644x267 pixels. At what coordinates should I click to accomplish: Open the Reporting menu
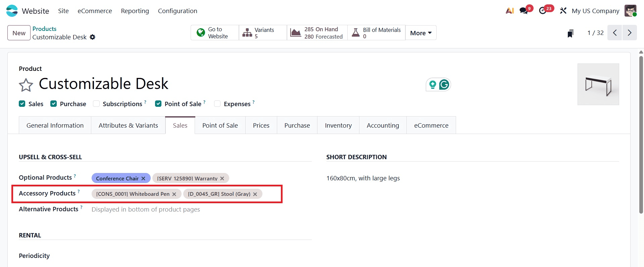click(135, 11)
